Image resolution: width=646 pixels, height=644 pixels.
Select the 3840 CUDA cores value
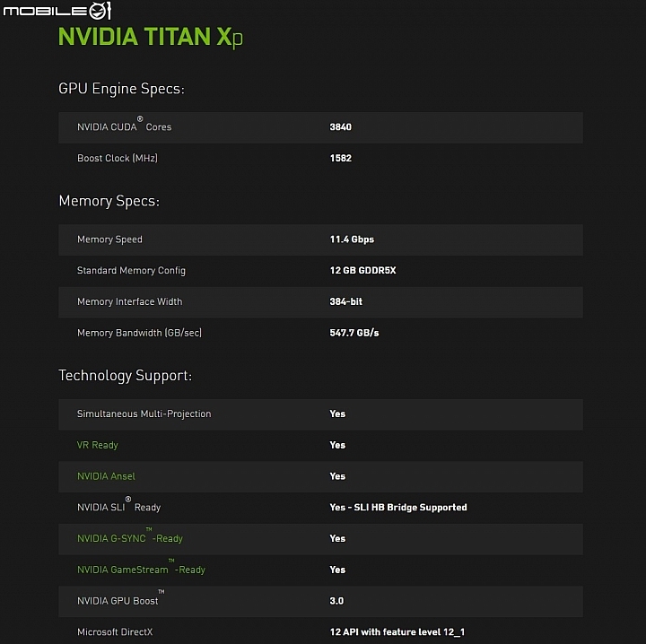(x=341, y=126)
